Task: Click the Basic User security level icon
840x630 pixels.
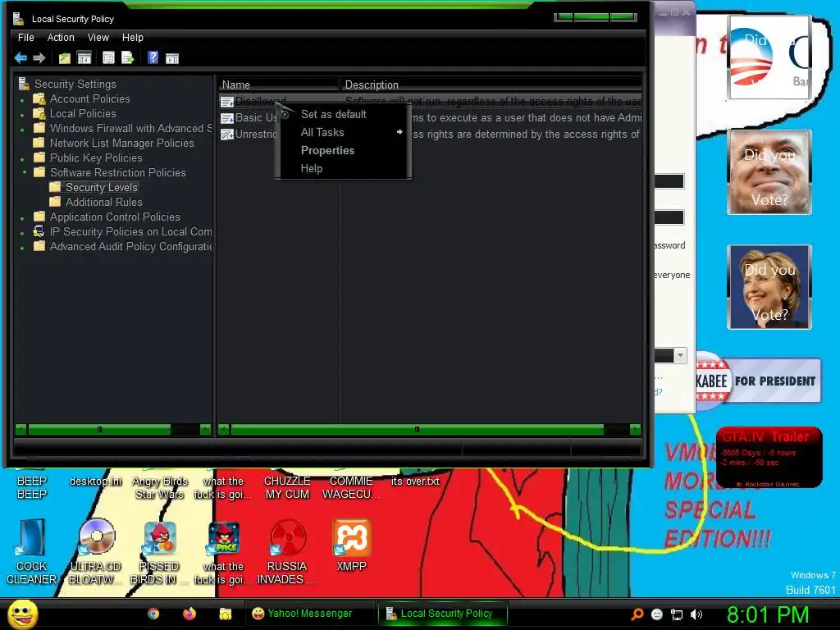Action: [x=227, y=118]
